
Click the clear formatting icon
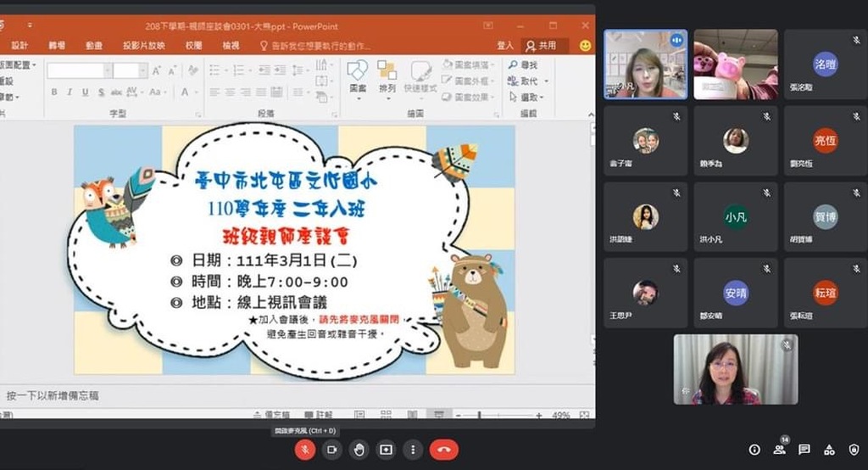192,70
